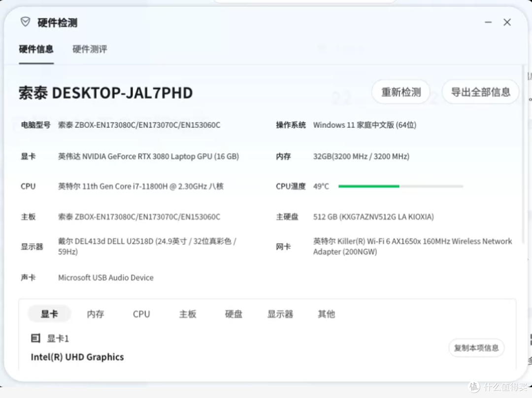532x398 pixels.
Task: Click the text 11th Gen Core i7-11800H
Action: 125,186
